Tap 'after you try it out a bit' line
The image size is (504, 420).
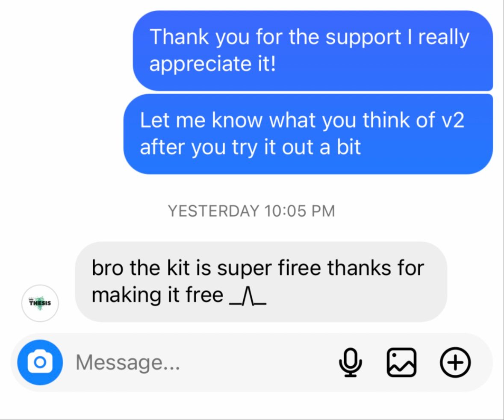click(251, 147)
